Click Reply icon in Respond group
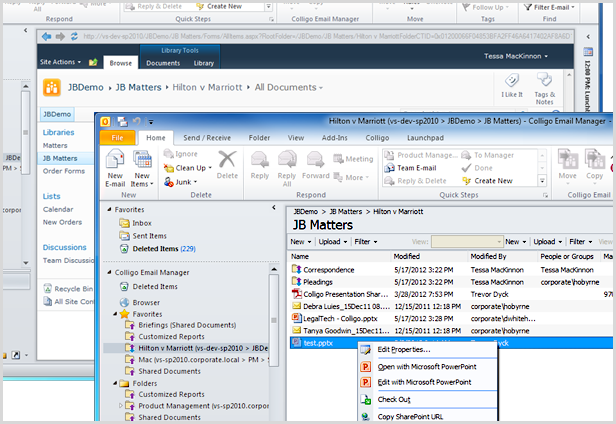The image size is (616, 424). [260, 160]
